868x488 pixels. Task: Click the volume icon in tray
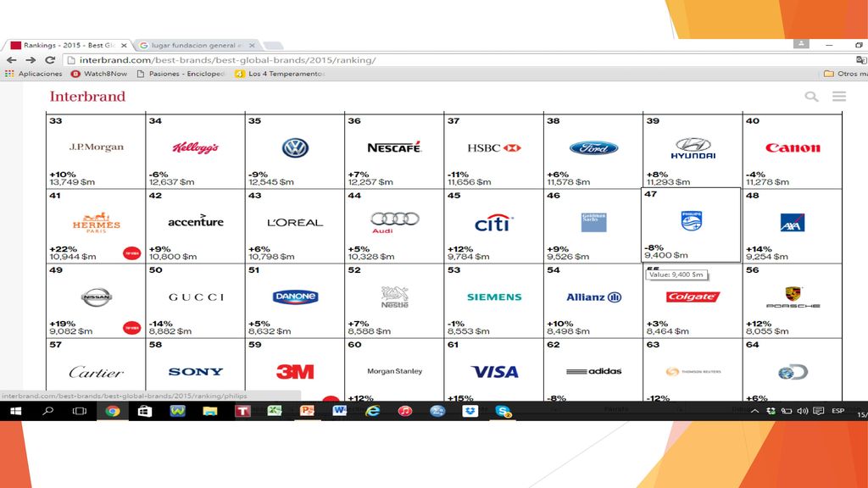802,411
